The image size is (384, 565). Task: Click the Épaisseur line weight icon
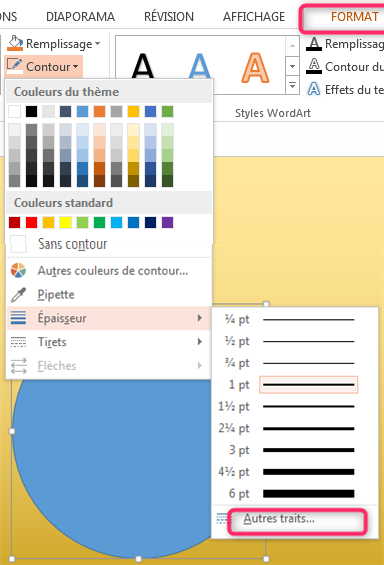18,318
